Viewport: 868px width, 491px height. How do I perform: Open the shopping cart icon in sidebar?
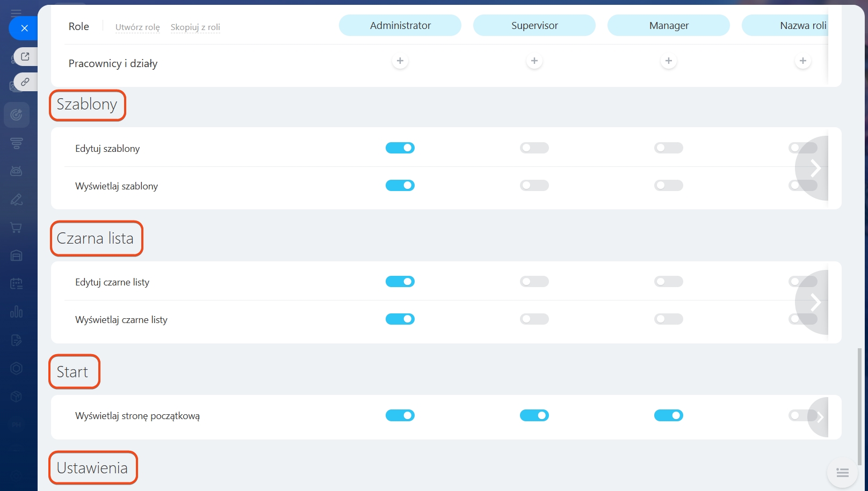coord(17,228)
